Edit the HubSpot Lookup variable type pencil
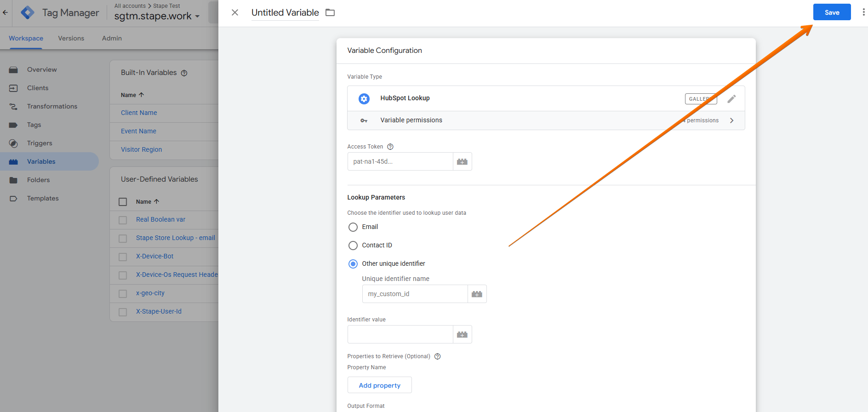 point(731,98)
